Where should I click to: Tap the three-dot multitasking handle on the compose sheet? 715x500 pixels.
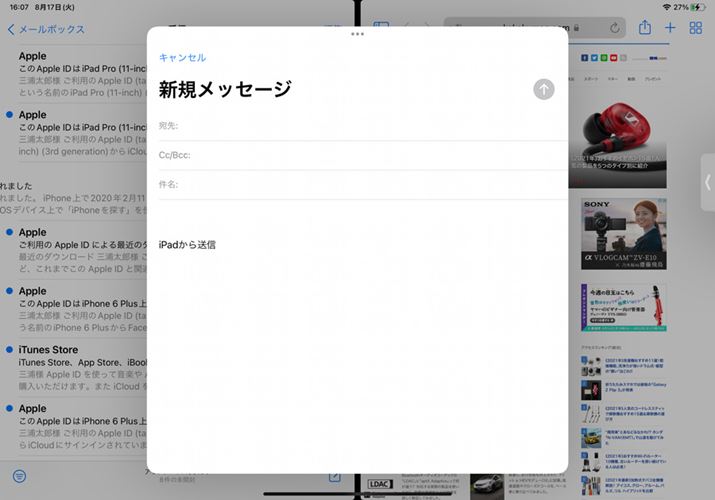[357, 34]
